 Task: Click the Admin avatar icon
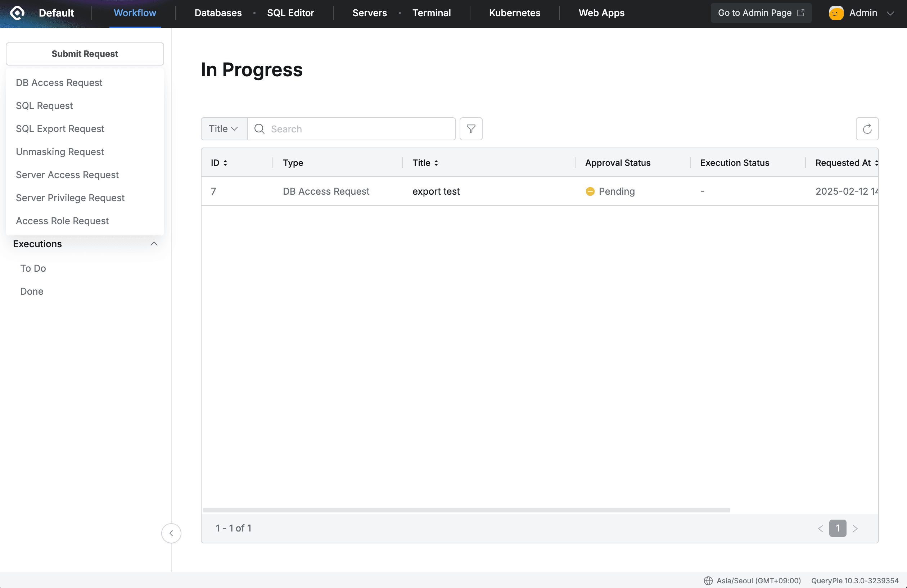point(836,13)
